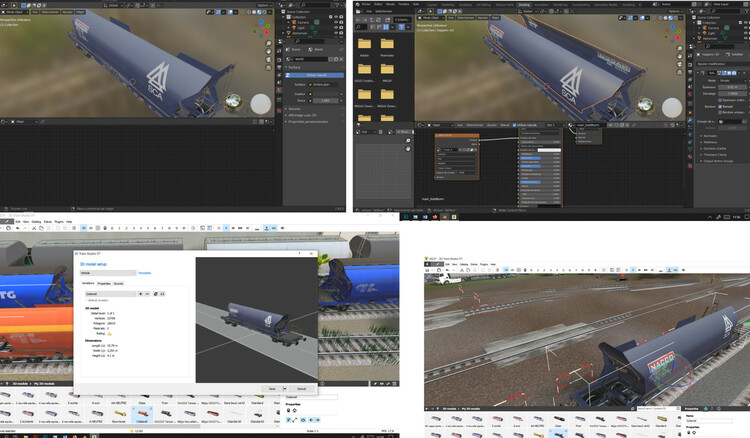Click the orange image texture node header
This screenshot has width=750, height=438.
[457, 135]
